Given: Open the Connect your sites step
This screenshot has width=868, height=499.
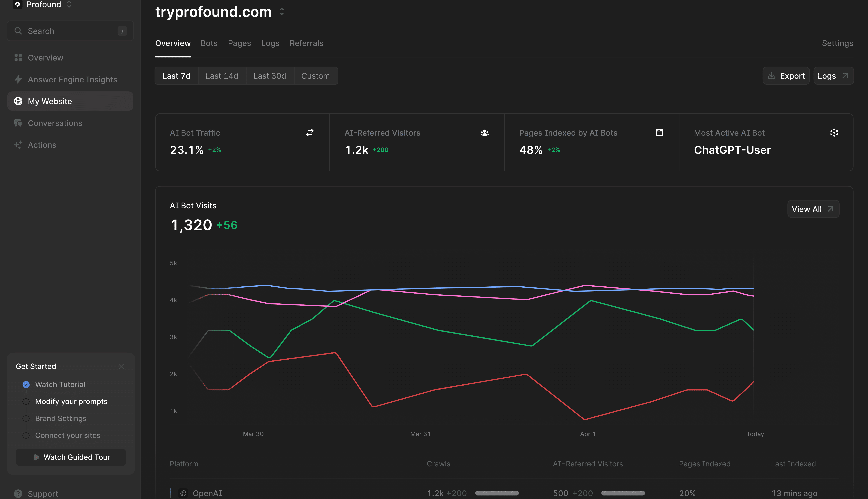Looking at the screenshot, I should 68,435.
